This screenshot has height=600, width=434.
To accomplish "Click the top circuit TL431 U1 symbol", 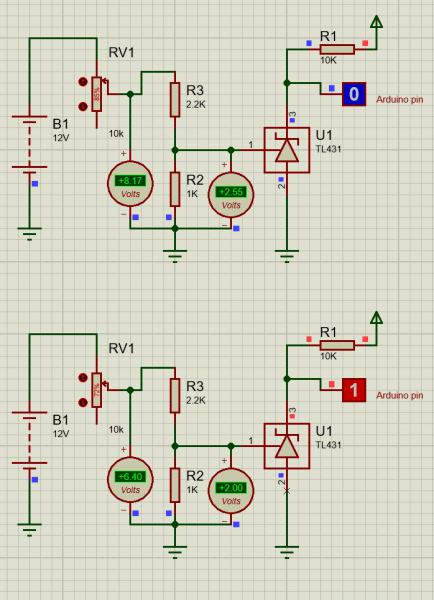I will point(287,150).
